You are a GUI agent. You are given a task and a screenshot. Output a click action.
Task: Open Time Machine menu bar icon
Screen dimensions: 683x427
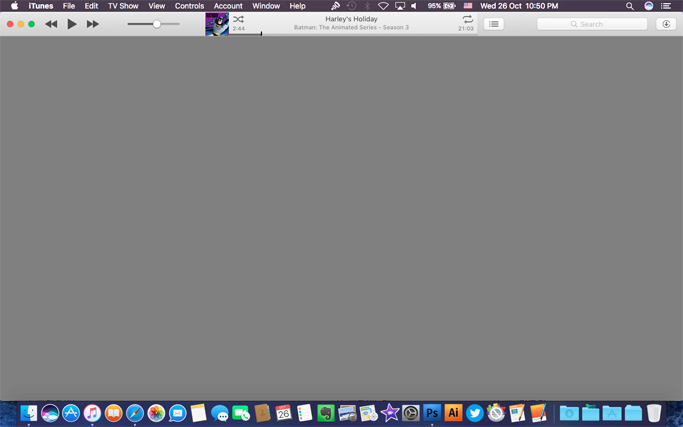tap(351, 6)
